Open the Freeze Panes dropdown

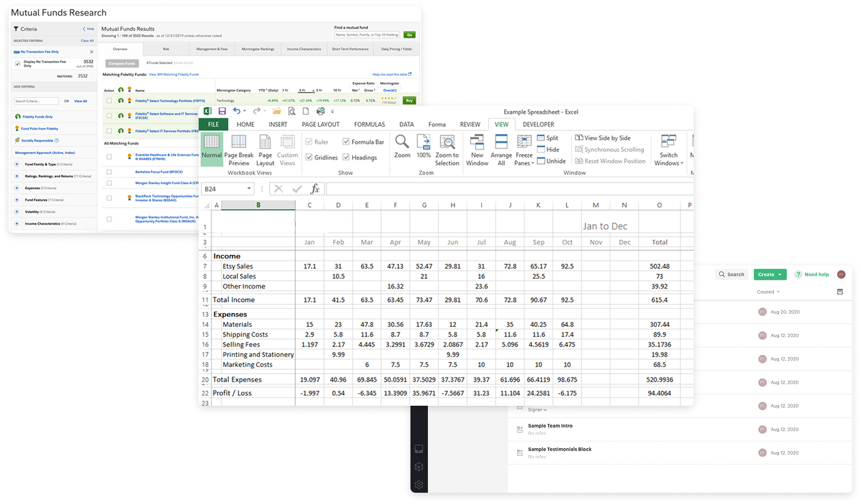pyautogui.click(x=524, y=149)
